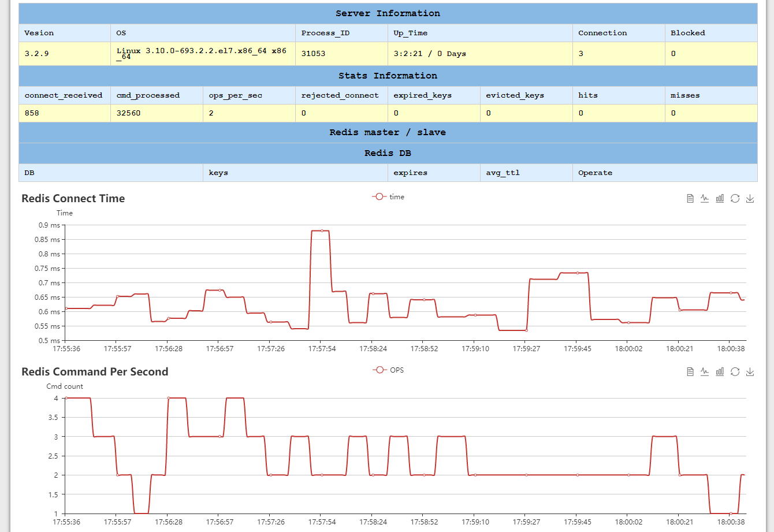
Task: Click the Connection column header
Action: pos(619,33)
